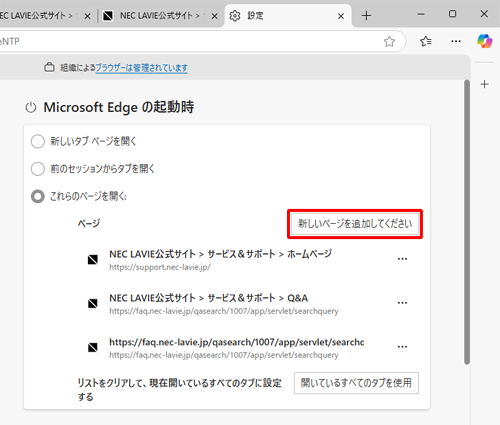Maximize the Edge browser window

(x=452, y=14)
